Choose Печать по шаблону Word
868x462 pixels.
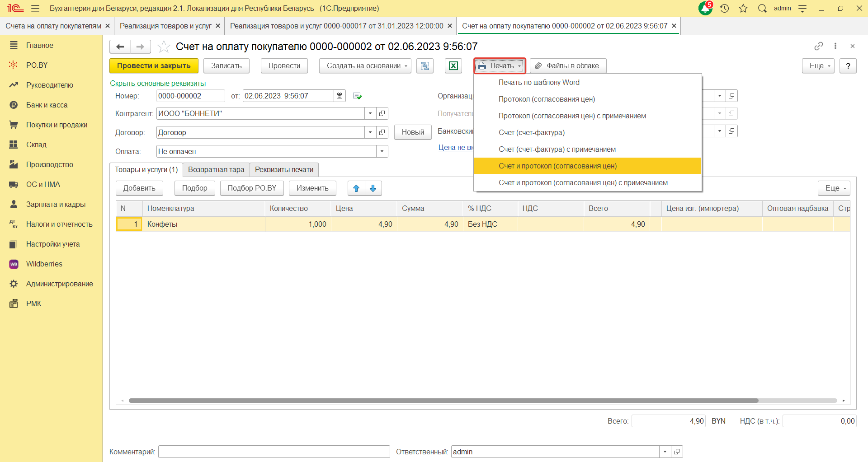pyautogui.click(x=539, y=82)
